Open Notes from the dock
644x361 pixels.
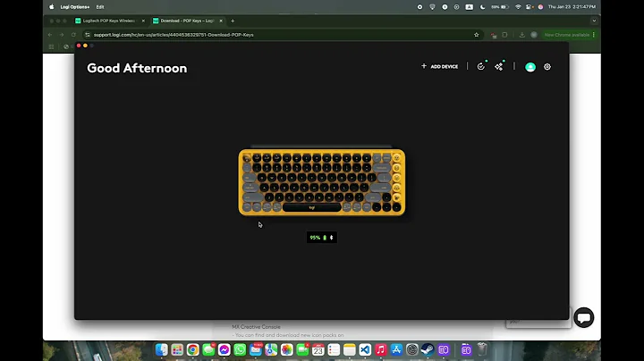(x=349, y=350)
